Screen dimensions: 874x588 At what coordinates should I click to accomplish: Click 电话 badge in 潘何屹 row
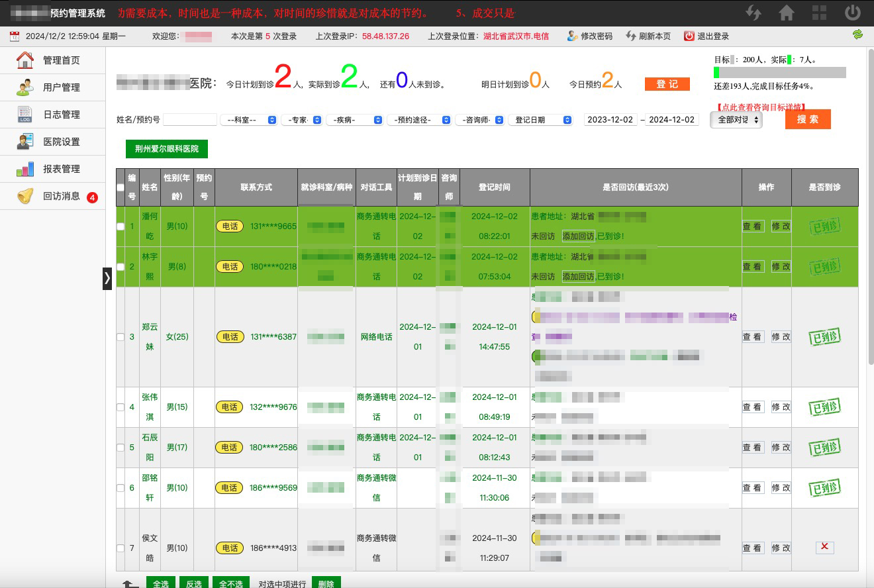[230, 226]
